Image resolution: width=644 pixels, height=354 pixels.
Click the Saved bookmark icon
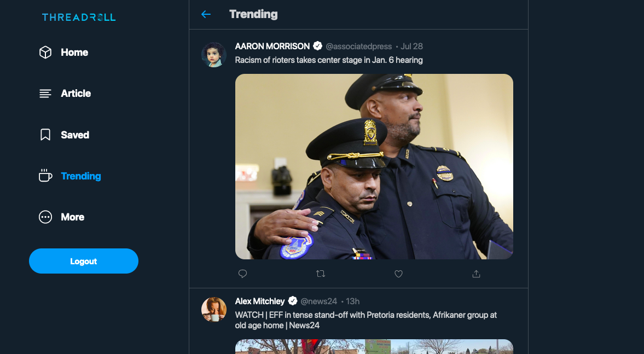click(45, 135)
